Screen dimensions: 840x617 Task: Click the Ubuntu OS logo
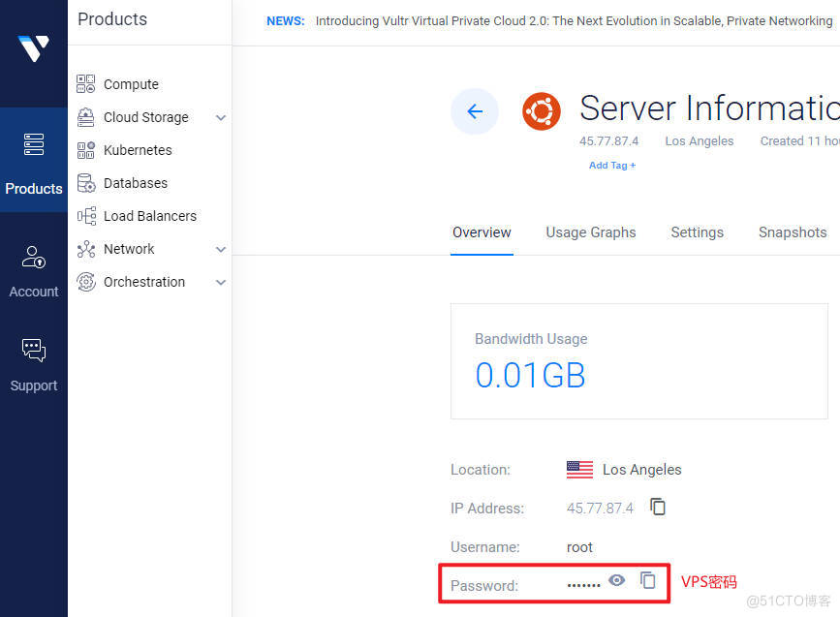point(542,111)
